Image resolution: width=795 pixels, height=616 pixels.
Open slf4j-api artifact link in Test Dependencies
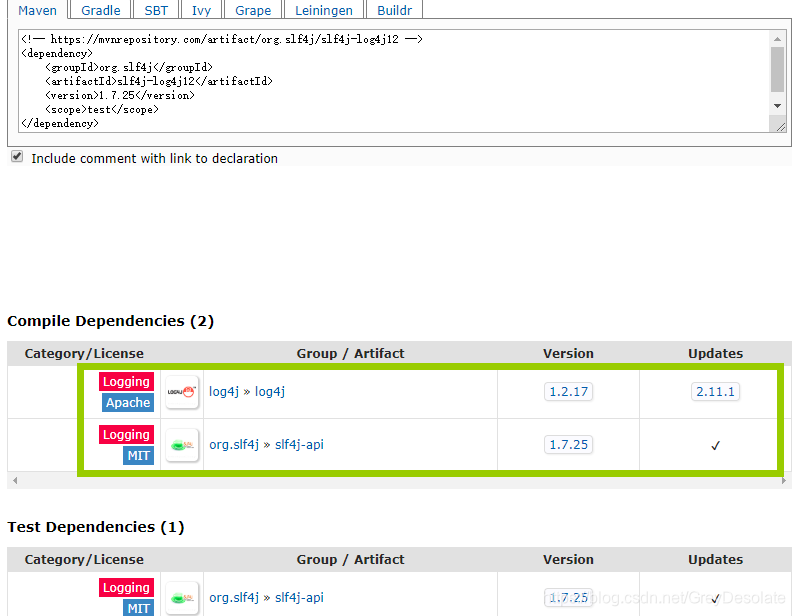click(x=299, y=597)
